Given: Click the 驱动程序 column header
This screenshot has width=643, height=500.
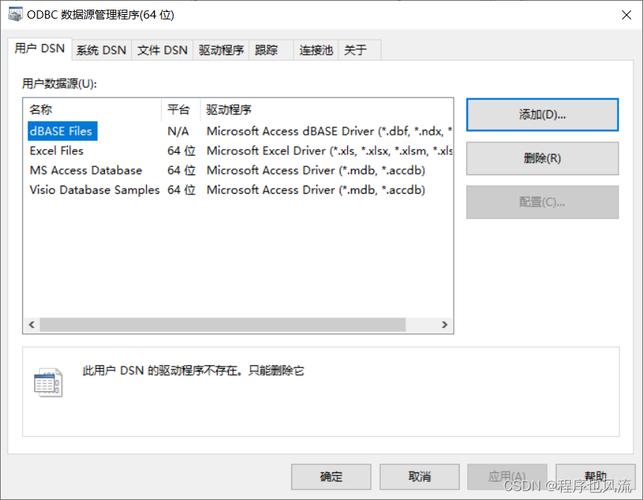Looking at the screenshot, I should [327, 110].
